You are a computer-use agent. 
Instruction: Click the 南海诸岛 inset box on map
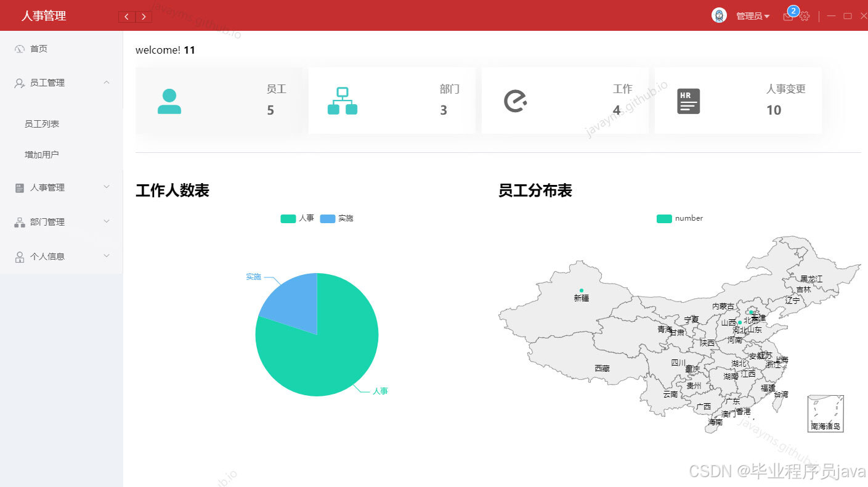(x=825, y=414)
